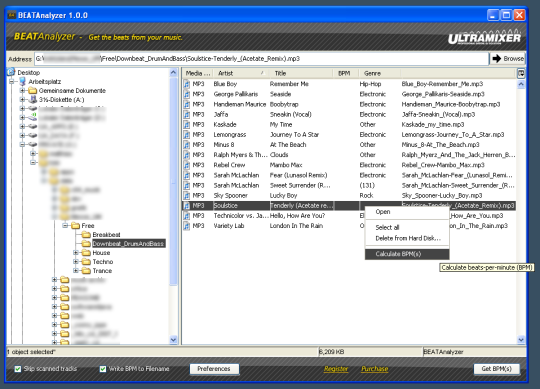Expand the Trance folder node
Screen dimensions: 540x389
76,271
